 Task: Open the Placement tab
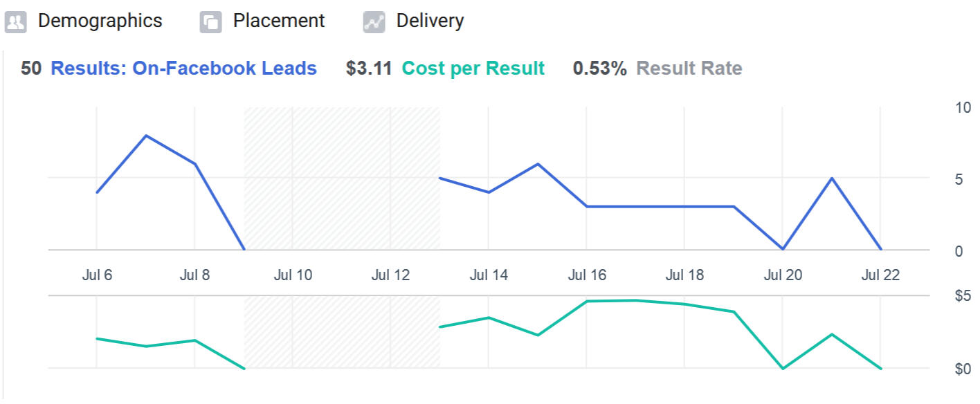tap(278, 21)
